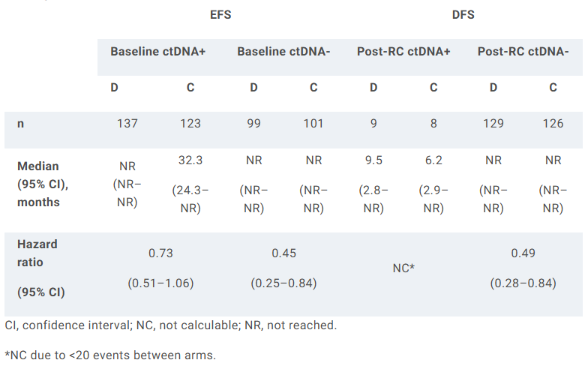
Task: Select the cell showing 129
Action: click(493, 123)
